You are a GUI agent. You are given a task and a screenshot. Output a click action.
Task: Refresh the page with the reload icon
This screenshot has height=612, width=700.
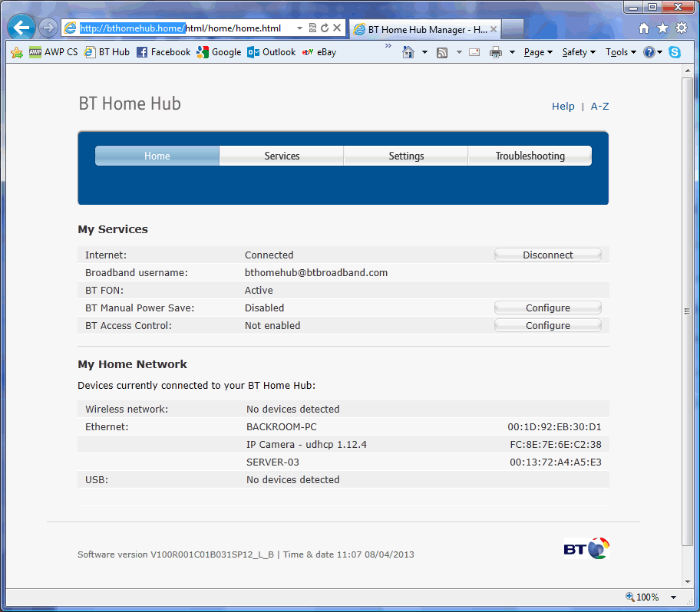(x=325, y=28)
